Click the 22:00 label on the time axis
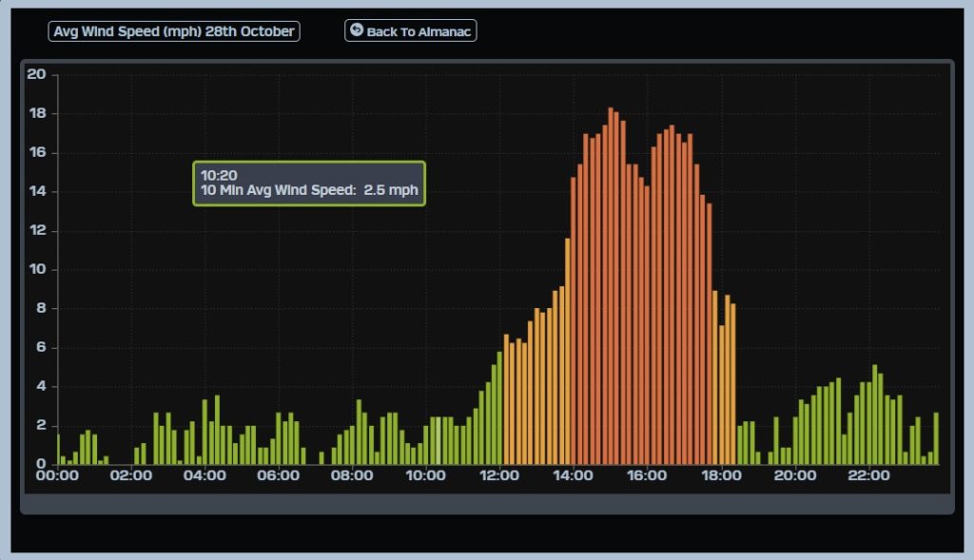This screenshot has height=560, width=974. pyautogui.click(x=867, y=475)
